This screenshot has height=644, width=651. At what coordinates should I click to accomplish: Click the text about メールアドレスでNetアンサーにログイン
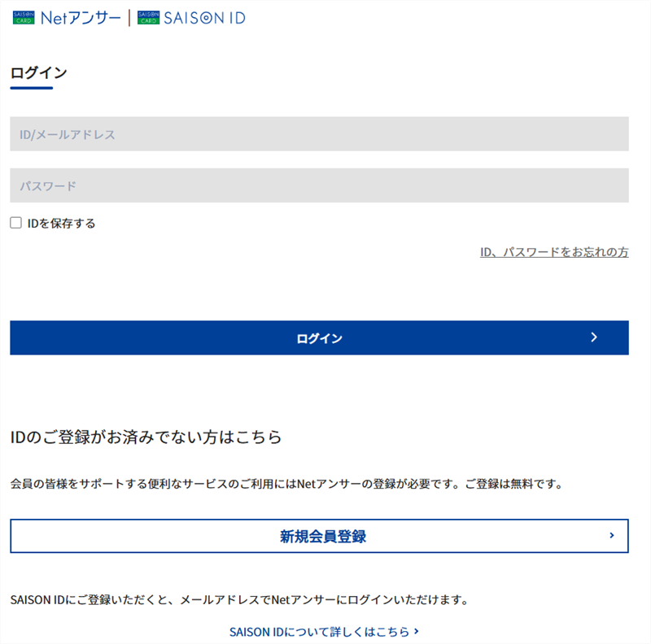point(240,601)
